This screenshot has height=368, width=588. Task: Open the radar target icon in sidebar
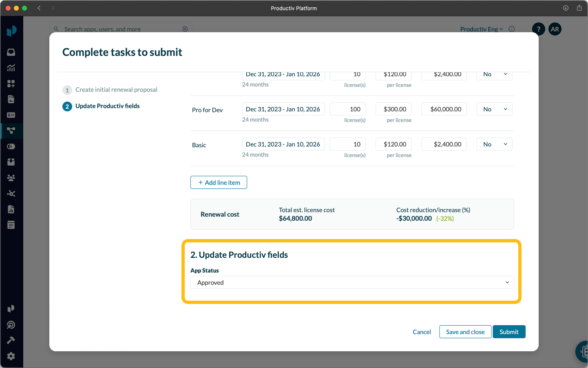tap(11, 325)
